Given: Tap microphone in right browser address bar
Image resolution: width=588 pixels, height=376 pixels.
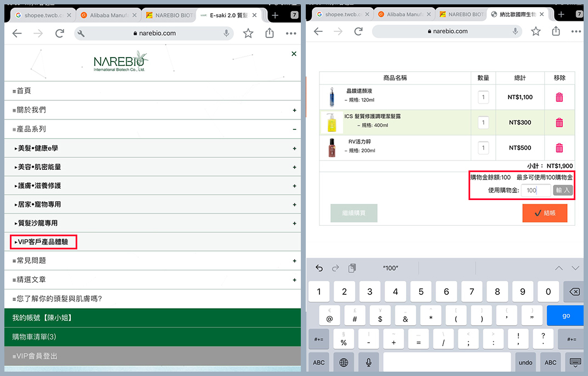Looking at the screenshot, I should click(x=515, y=31).
